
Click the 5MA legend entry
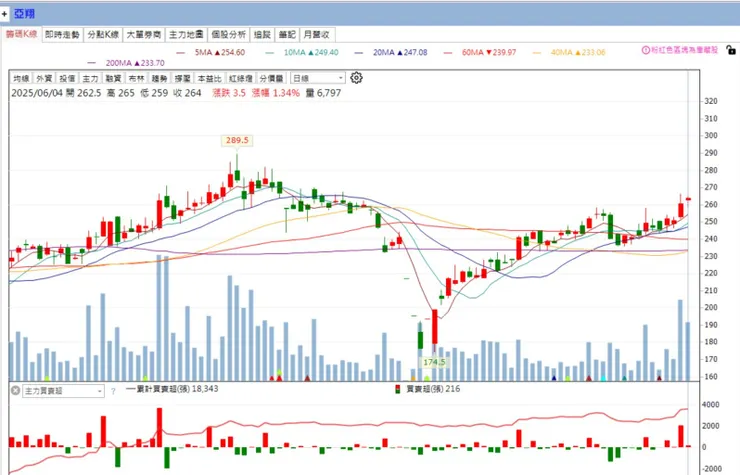click(x=211, y=52)
